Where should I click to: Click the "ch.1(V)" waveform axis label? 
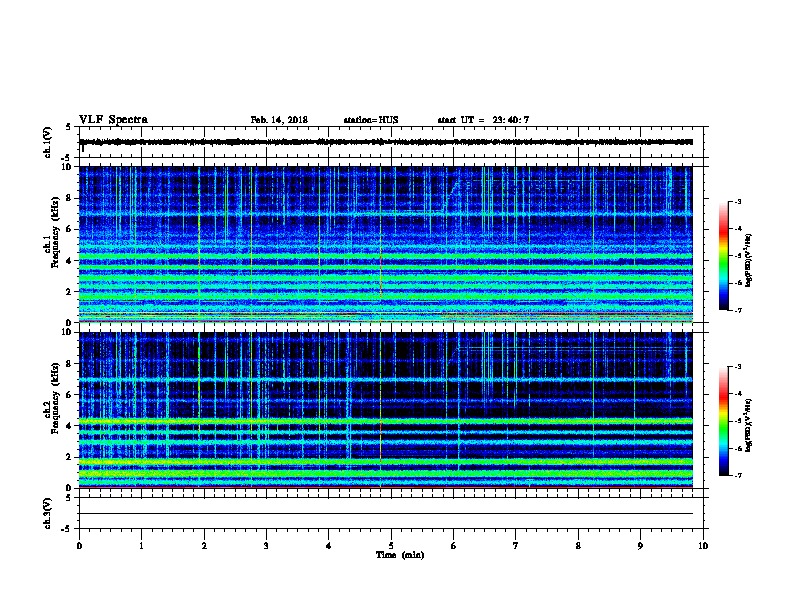(48, 142)
